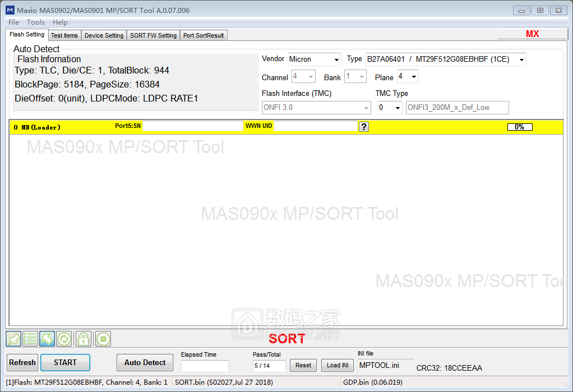Click the circular refresh arrows icon
This screenshot has height=392, width=573.
[x=64, y=339]
